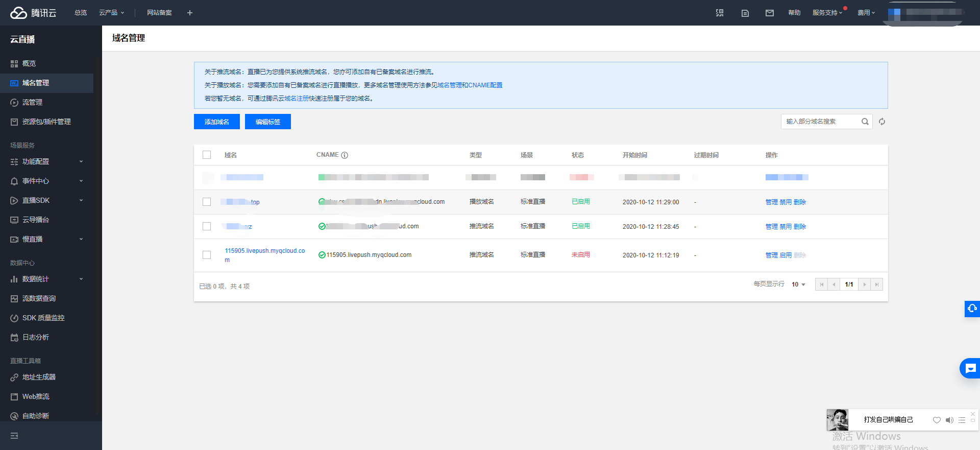Add a new shortcut with plus icon

[190, 13]
